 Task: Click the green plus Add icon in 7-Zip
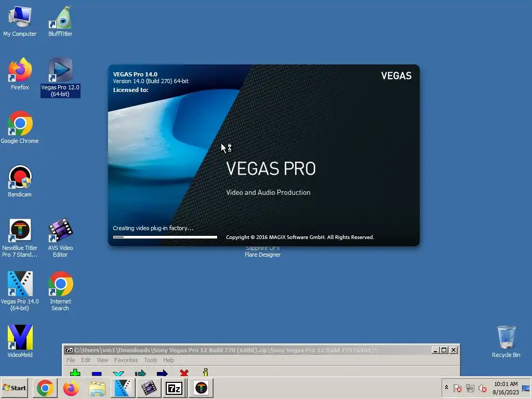75,373
